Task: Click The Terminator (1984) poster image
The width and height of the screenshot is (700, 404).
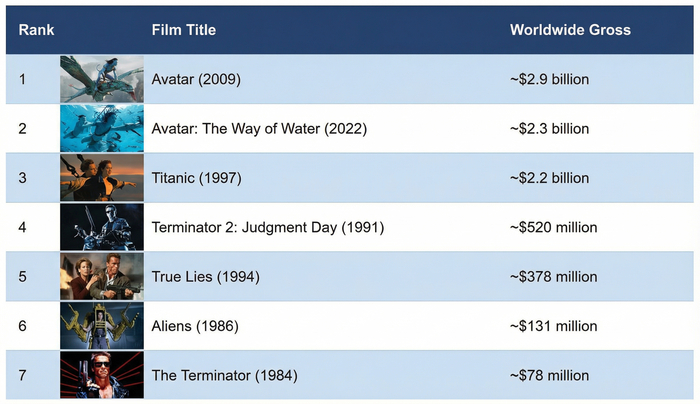Action: [101, 375]
